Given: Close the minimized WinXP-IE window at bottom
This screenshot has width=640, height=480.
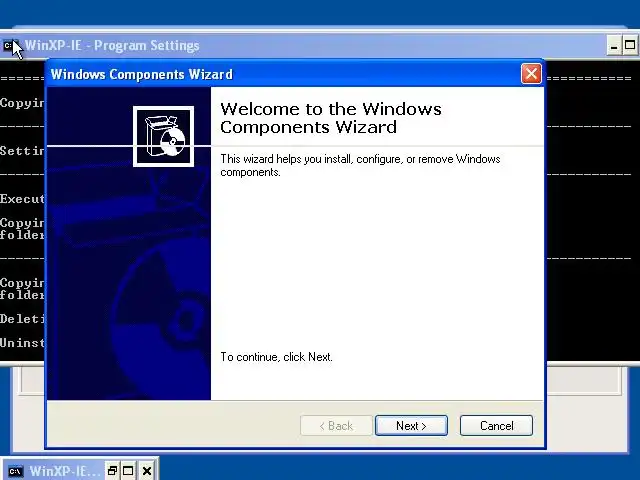Looking at the screenshot, I should click(147, 471).
